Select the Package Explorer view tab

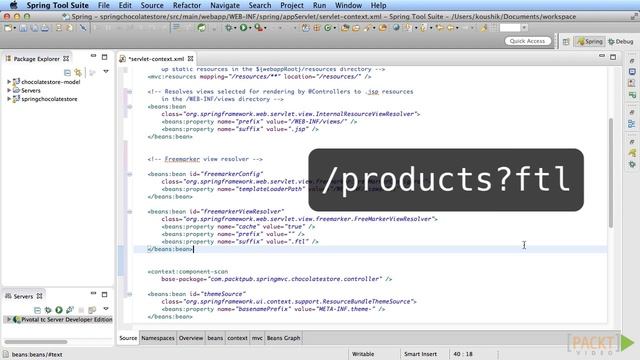point(37,59)
